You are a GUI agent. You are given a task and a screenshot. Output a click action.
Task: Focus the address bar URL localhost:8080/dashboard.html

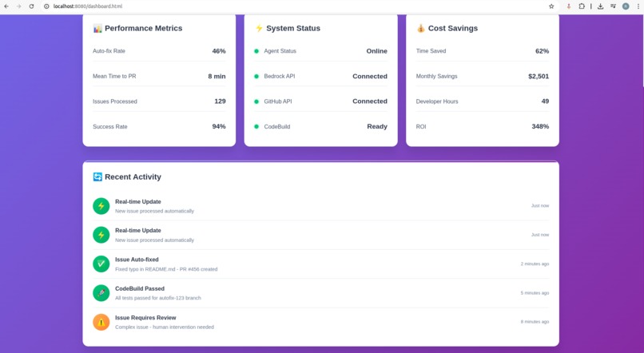[87, 6]
